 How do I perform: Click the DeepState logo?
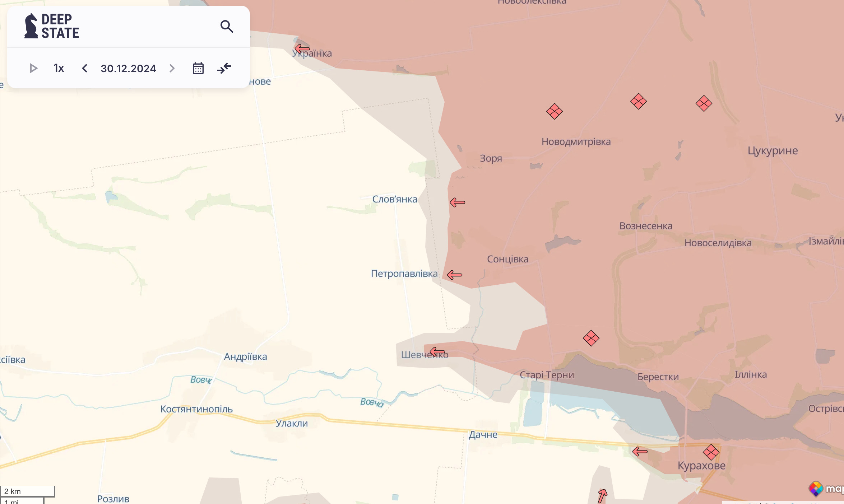click(52, 26)
